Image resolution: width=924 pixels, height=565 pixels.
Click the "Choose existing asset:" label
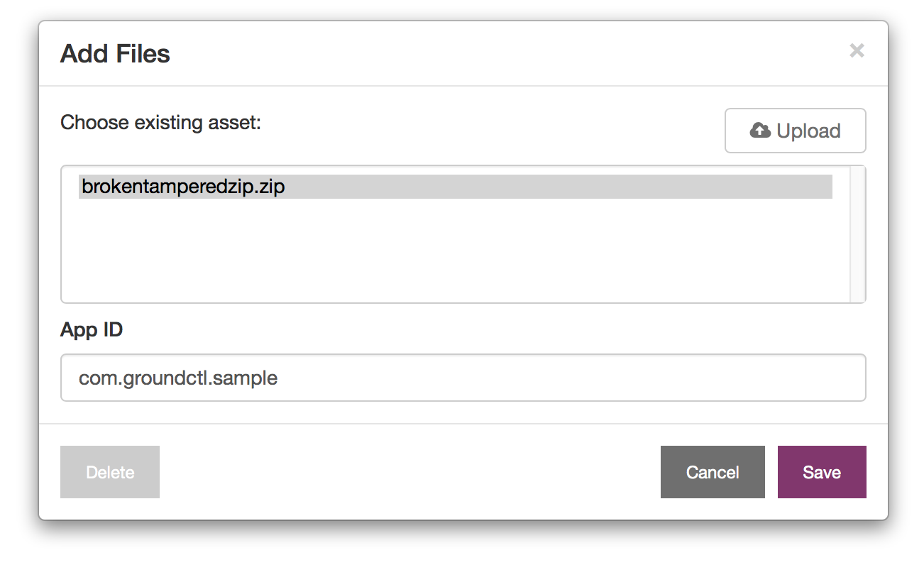click(161, 123)
